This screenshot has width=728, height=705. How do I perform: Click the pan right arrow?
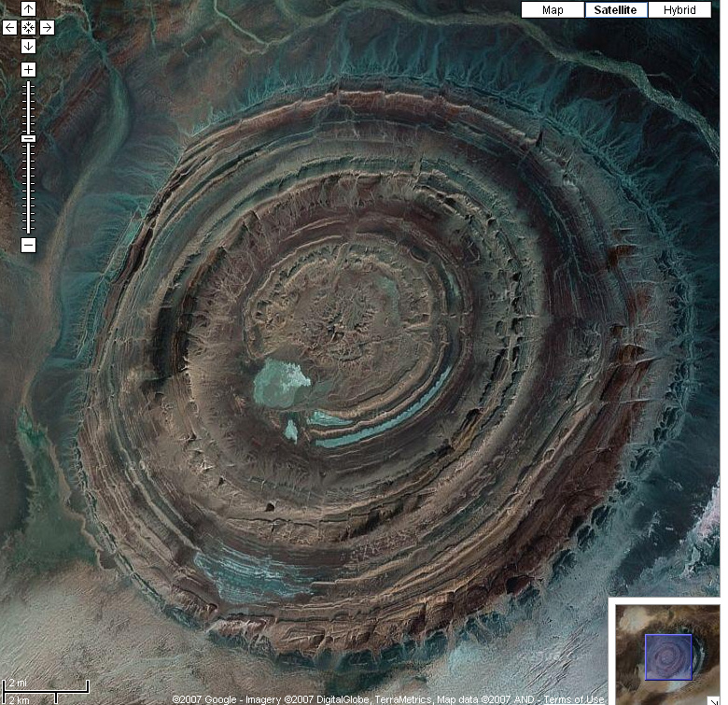(x=47, y=27)
